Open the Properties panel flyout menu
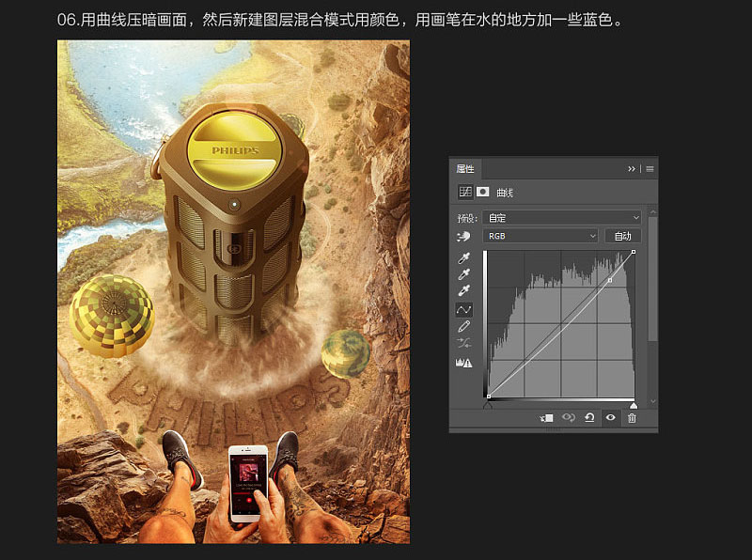 pos(650,169)
